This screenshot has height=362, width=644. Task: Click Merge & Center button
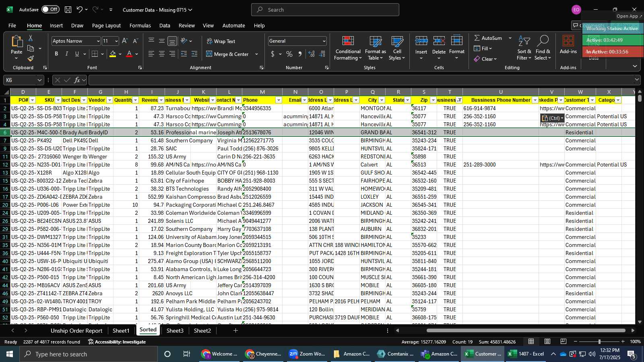coord(228,54)
